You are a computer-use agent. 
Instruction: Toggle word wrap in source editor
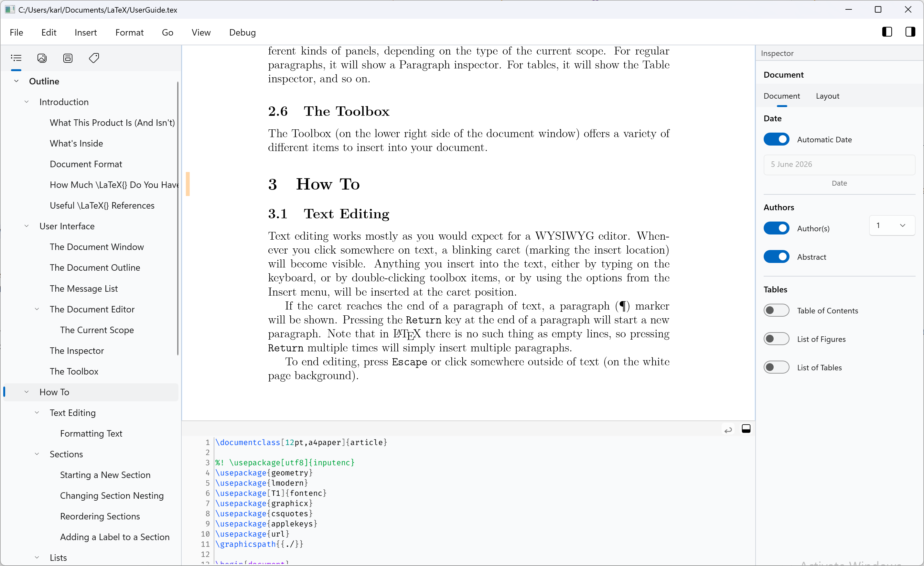coord(728,430)
